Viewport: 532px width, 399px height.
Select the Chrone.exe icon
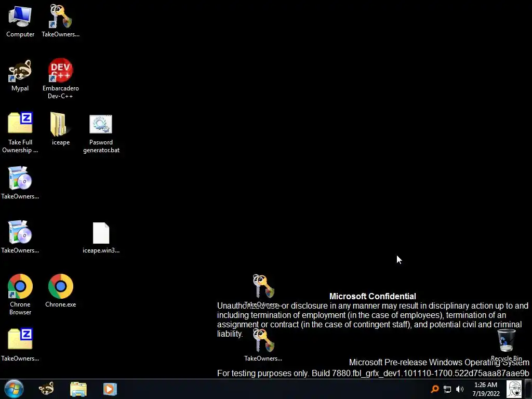(60, 291)
